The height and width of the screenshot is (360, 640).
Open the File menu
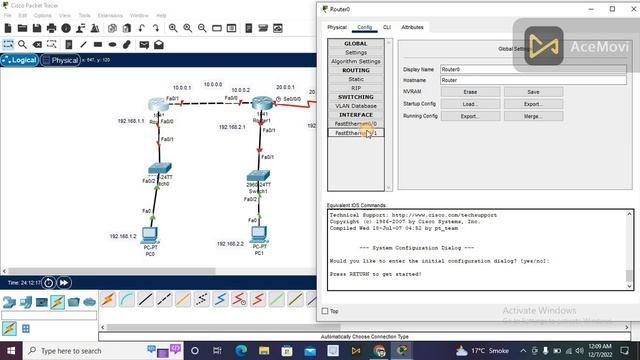pos(7,16)
